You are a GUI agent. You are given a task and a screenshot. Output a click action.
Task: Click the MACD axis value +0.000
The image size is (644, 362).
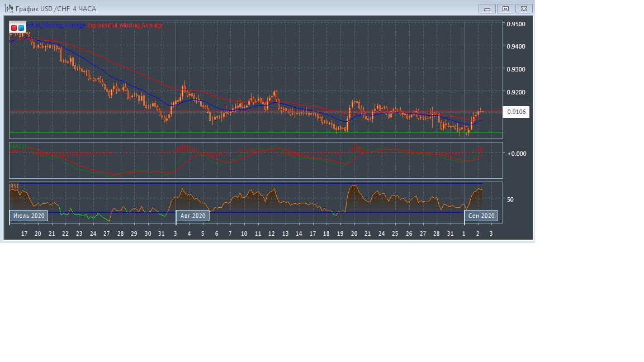click(517, 154)
